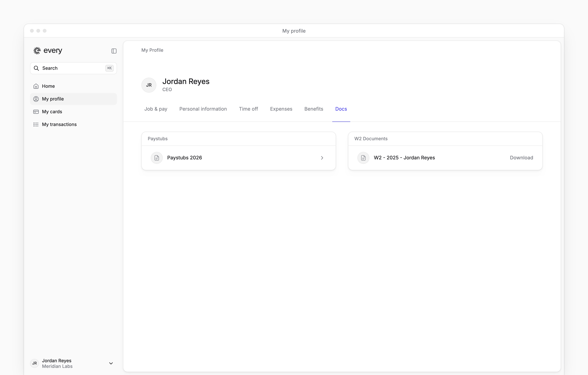588x375 pixels.
Task: Select the Time off tab
Action: pyautogui.click(x=248, y=109)
